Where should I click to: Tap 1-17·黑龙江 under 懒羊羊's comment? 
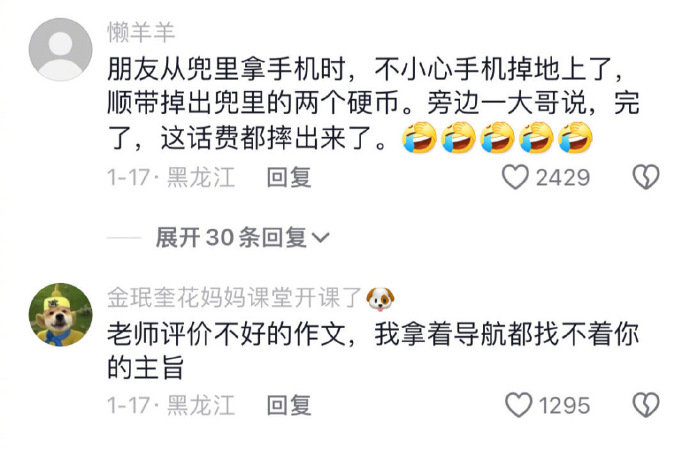171,177
